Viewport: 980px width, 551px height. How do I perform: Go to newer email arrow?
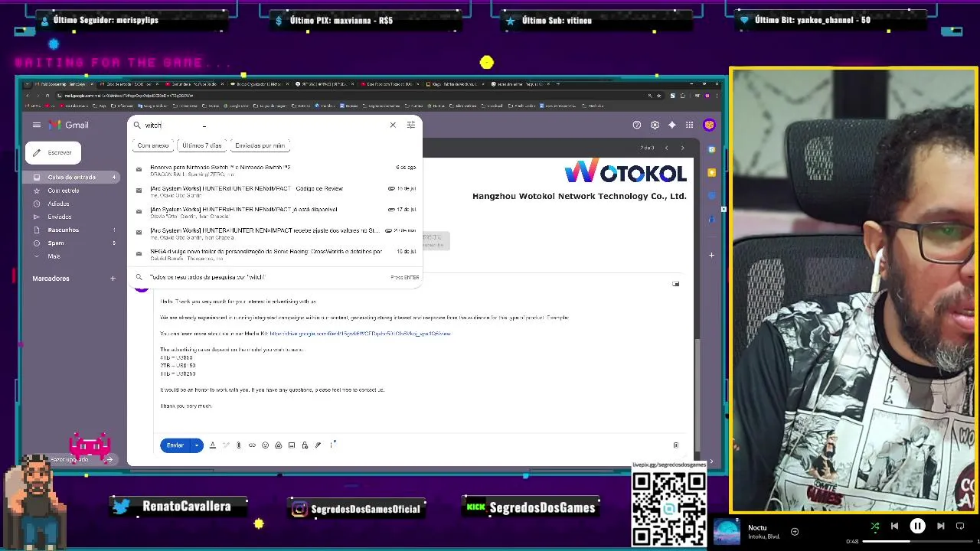[666, 148]
